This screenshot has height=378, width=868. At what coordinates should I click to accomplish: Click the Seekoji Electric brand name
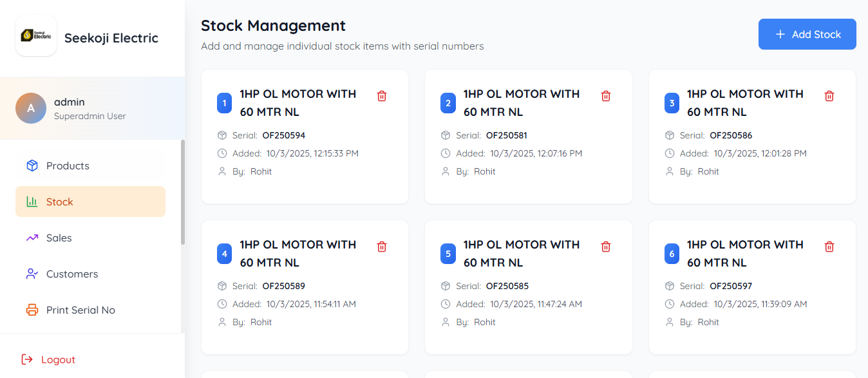coord(111,38)
